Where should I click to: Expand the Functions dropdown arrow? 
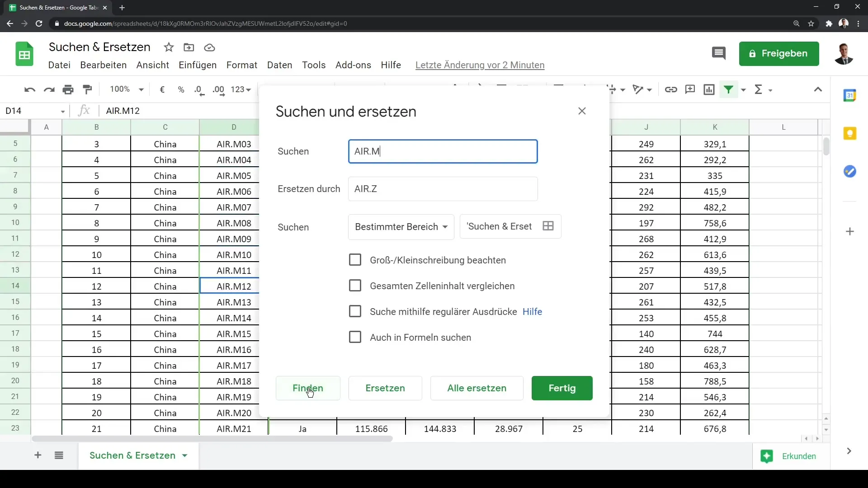[x=770, y=90]
